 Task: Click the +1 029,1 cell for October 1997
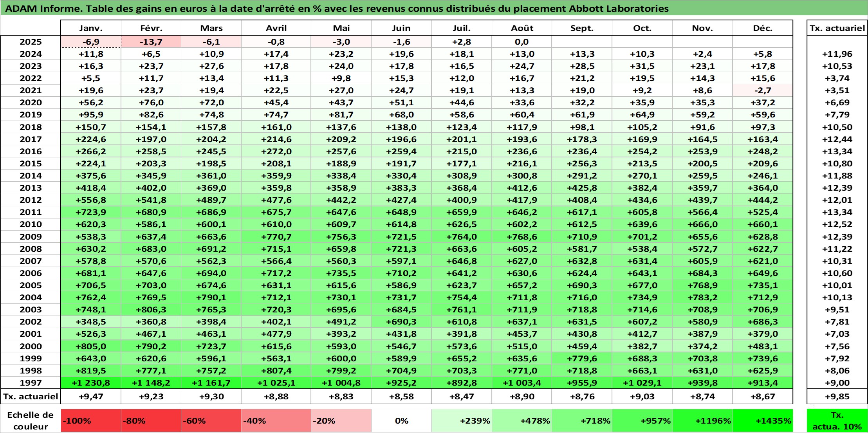click(x=642, y=382)
